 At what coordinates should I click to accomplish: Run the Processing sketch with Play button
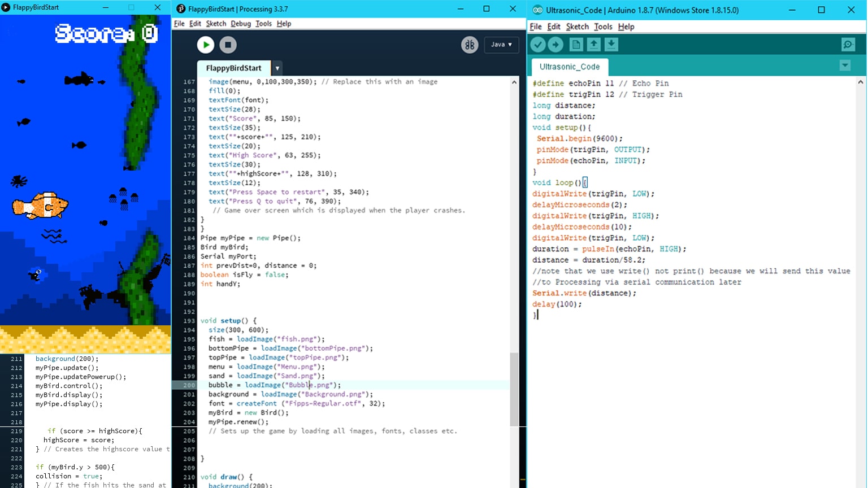pyautogui.click(x=206, y=45)
